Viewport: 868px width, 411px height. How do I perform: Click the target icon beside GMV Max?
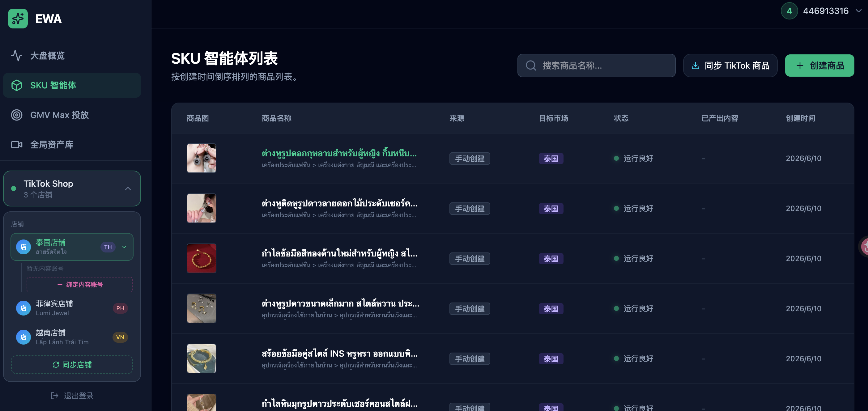16,115
